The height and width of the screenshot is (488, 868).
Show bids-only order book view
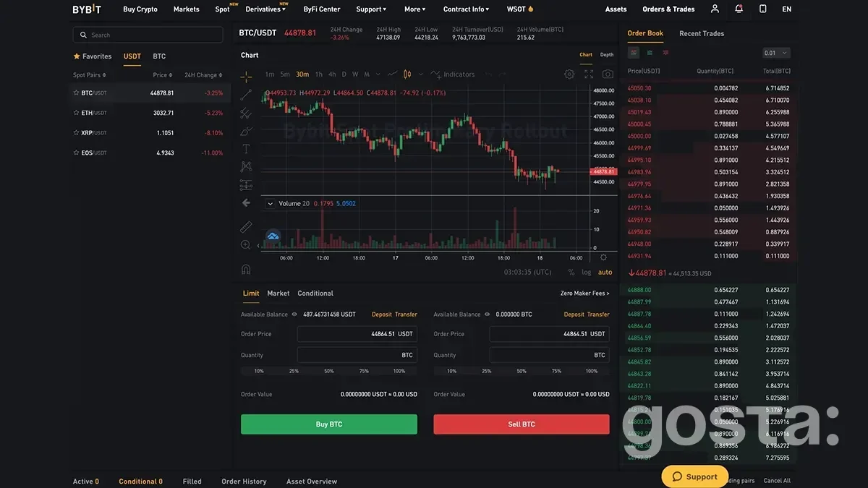650,53
